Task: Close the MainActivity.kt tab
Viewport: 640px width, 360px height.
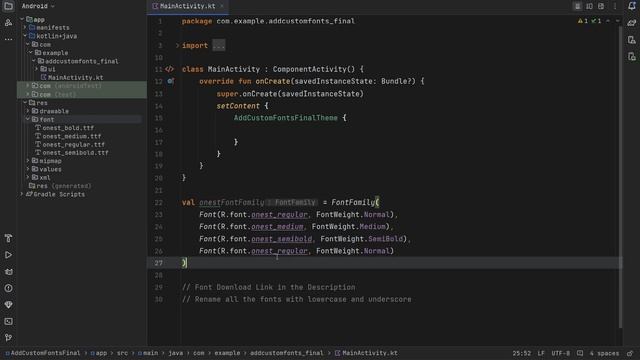Action: (x=222, y=6)
